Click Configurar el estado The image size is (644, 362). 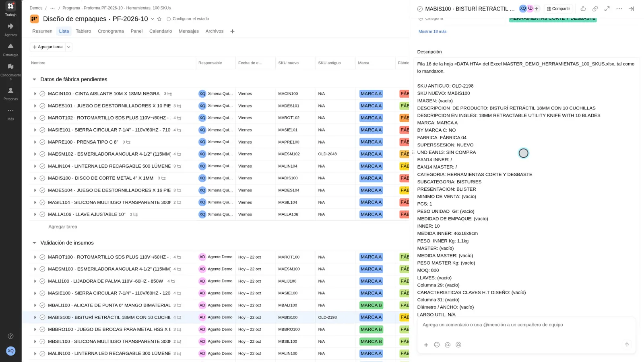188,19
